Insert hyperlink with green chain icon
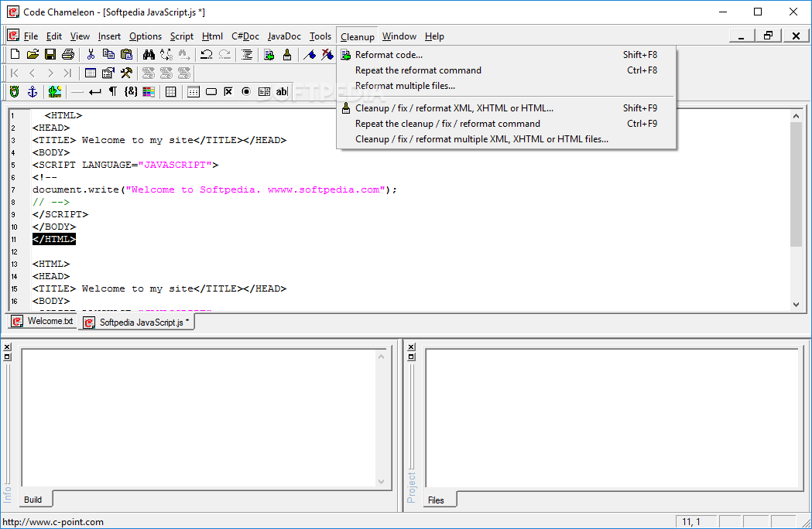This screenshot has height=529, width=812. click(15, 91)
